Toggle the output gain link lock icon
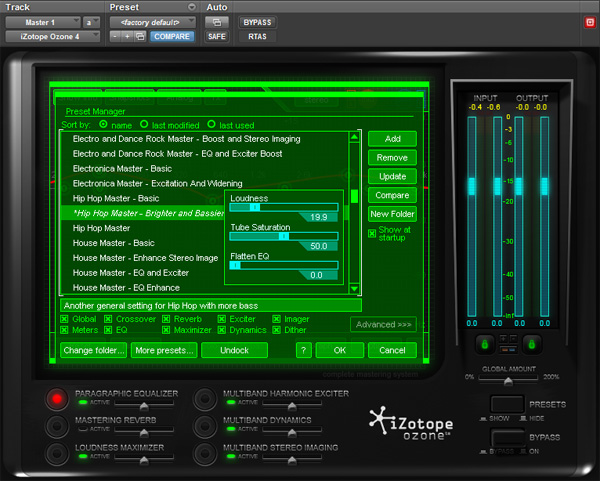 click(x=532, y=344)
